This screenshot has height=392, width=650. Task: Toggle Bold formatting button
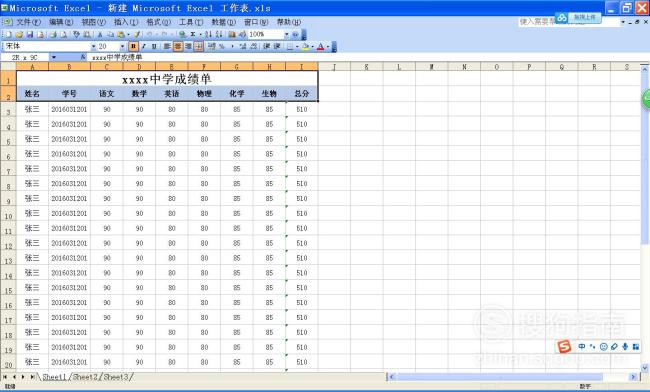point(133,46)
